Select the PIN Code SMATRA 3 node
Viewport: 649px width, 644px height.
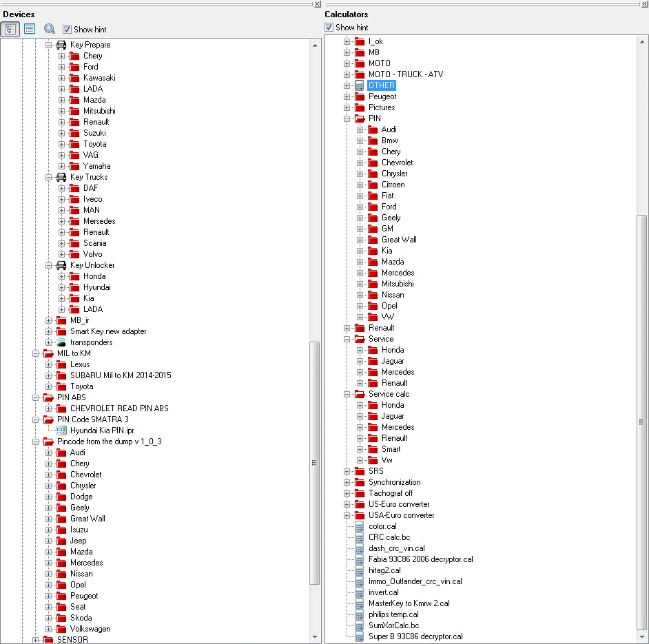(x=93, y=419)
